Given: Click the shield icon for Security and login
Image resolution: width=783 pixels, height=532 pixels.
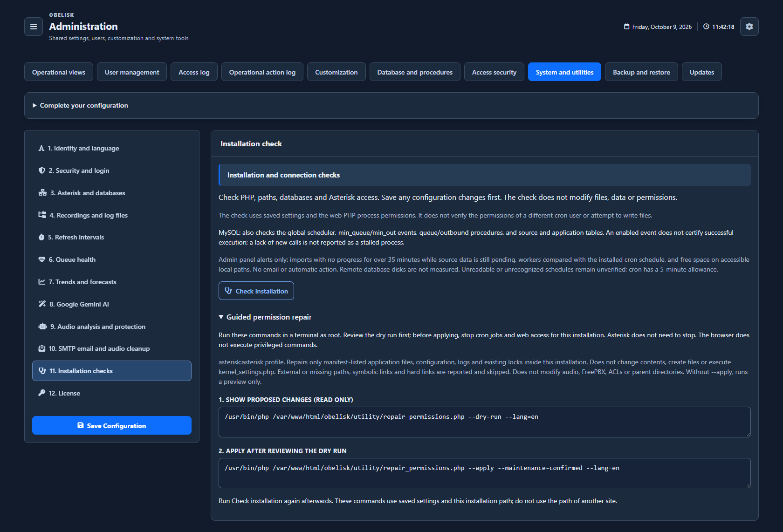Looking at the screenshot, I should pyautogui.click(x=42, y=171).
